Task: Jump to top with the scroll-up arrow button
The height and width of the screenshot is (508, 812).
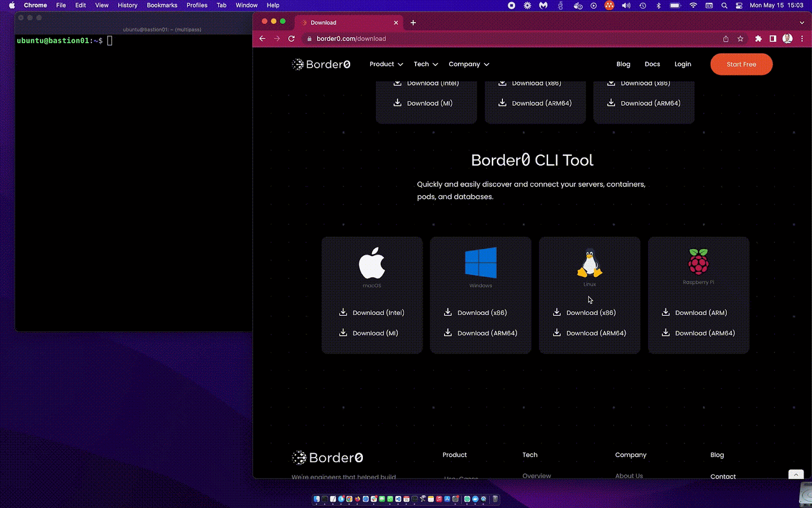Action: click(x=796, y=474)
